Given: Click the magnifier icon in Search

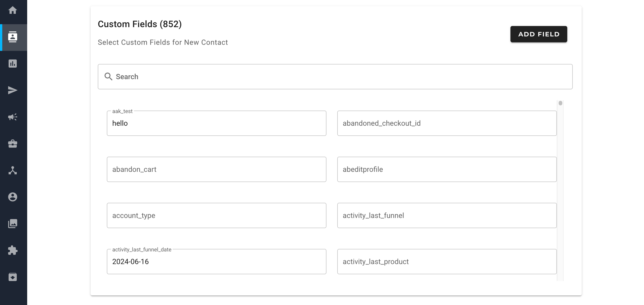Looking at the screenshot, I should click(x=108, y=77).
